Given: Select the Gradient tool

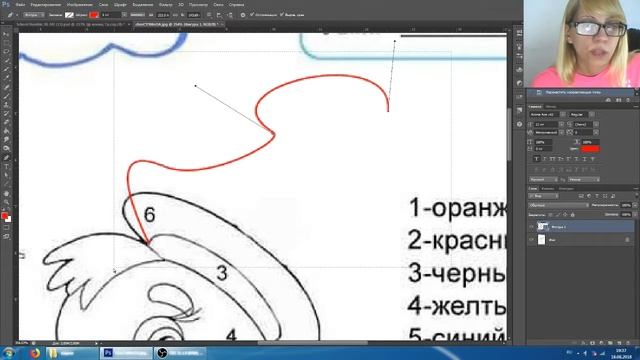Looking at the screenshot, I should (x=7, y=131).
